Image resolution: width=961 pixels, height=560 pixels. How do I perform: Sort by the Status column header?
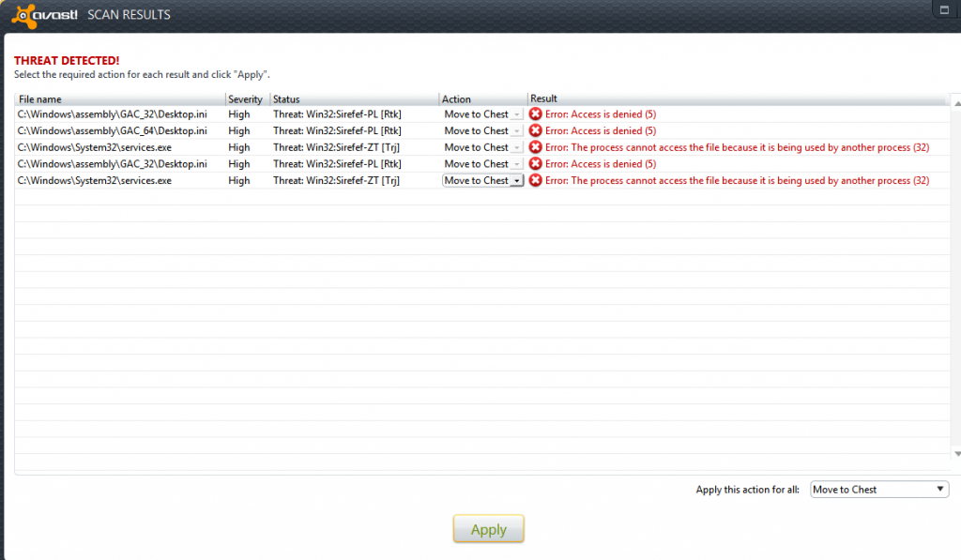pyautogui.click(x=354, y=99)
